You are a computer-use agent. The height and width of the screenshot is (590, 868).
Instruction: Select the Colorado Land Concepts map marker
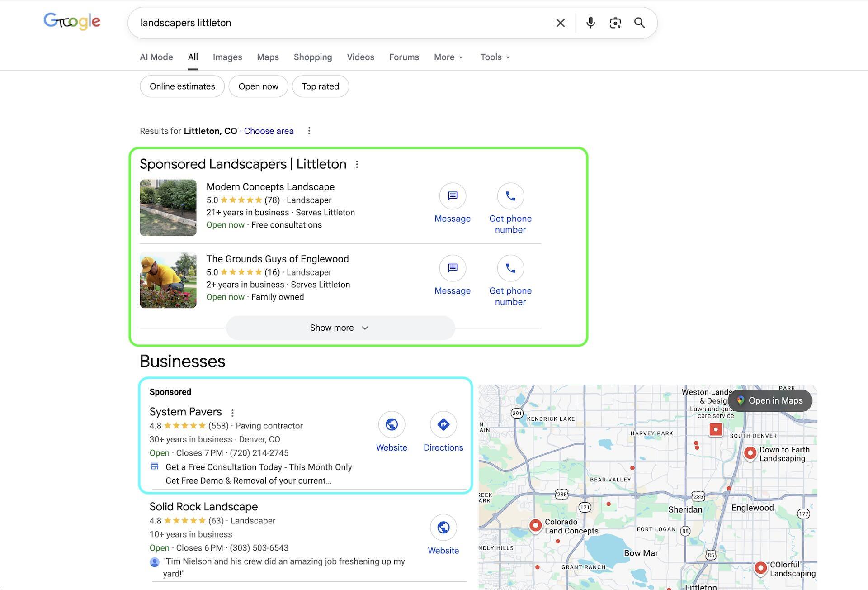click(x=536, y=525)
